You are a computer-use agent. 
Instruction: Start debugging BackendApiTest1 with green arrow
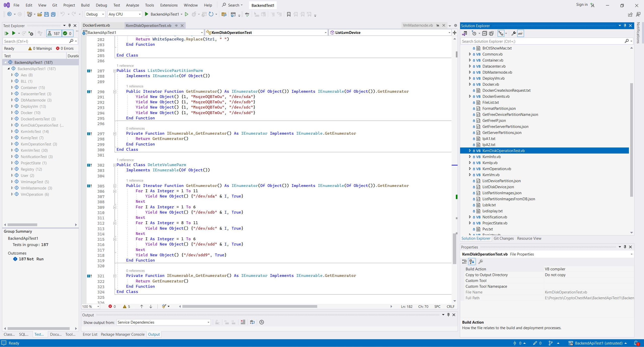point(147,14)
